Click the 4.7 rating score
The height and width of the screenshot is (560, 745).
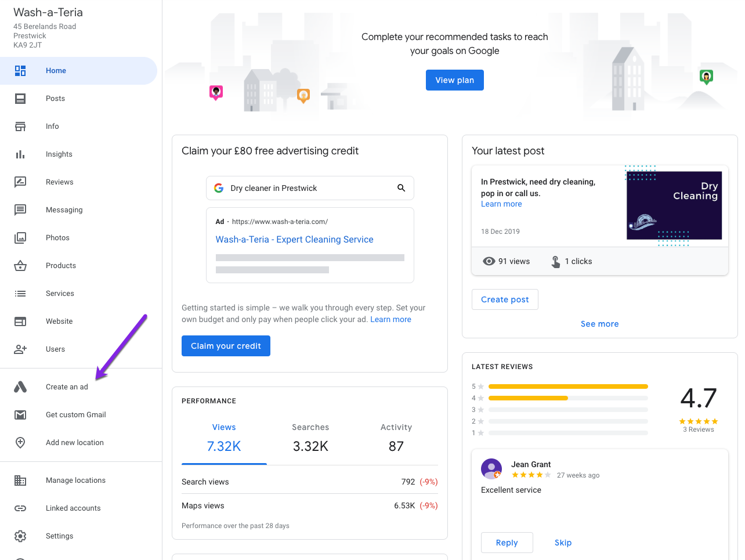699,398
